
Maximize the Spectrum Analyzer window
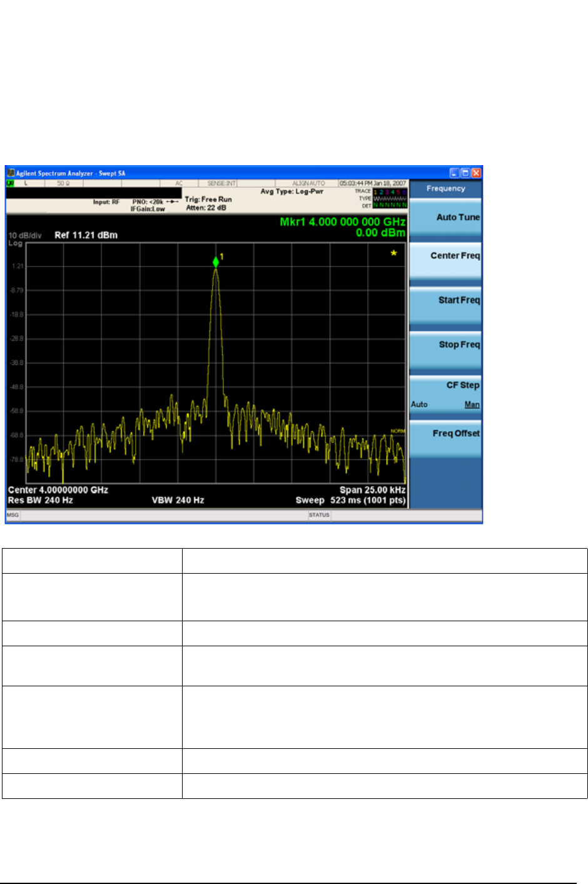(x=465, y=173)
